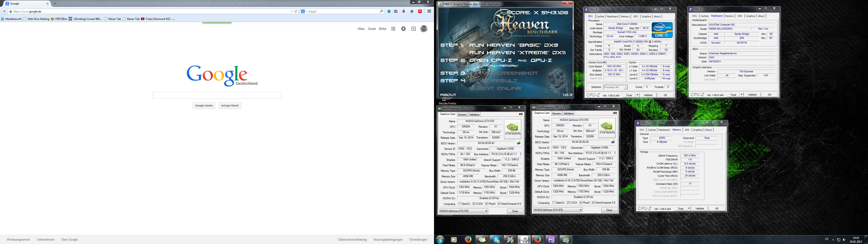The width and height of the screenshot is (868, 244).
Task: Open Gmail link on Google page
Action: tap(372, 29)
